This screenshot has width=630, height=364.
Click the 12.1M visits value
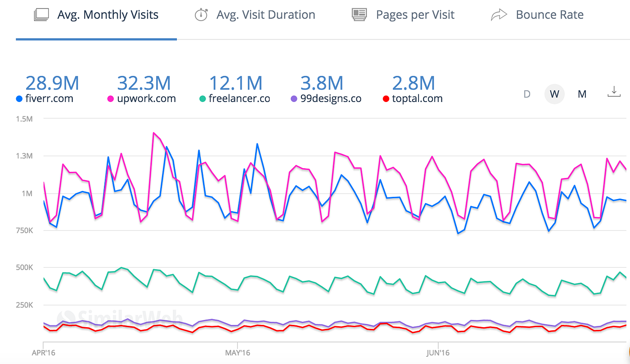(x=235, y=83)
